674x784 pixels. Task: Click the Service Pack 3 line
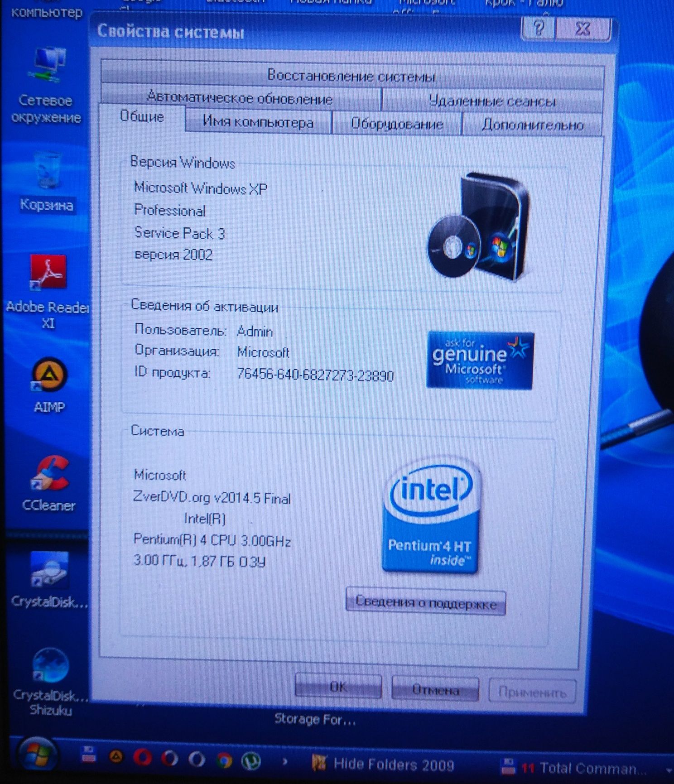(179, 233)
